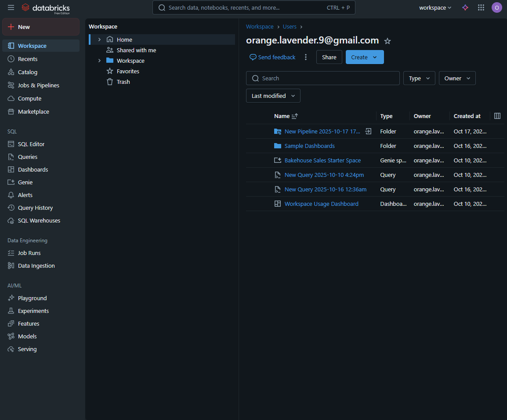Star the orange.lavender.9 user folder

click(387, 41)
